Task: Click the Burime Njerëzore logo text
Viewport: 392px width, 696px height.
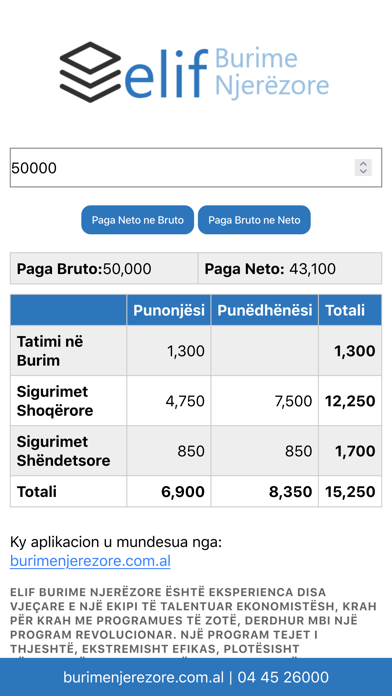Action: pyautogui.click(x=272, y=73)
